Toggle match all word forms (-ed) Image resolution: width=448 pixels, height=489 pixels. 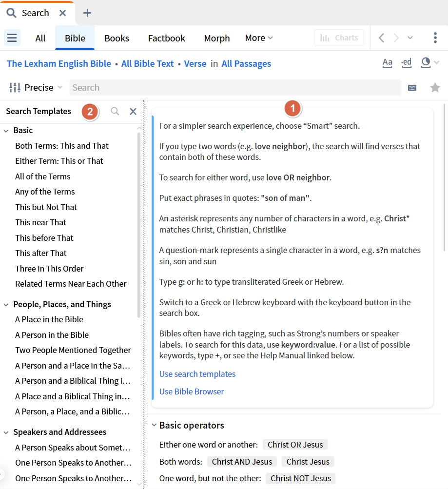[x=406, y=63]
